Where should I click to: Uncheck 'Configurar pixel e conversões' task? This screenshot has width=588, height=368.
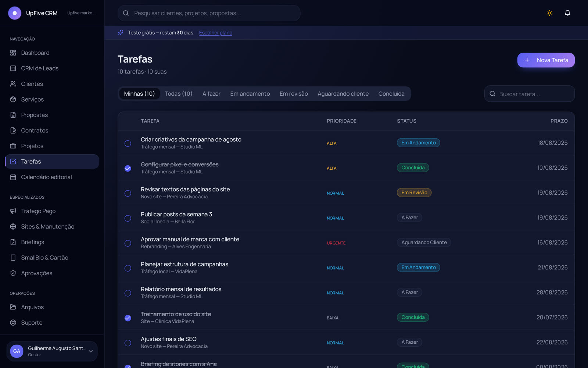[128, 169]
